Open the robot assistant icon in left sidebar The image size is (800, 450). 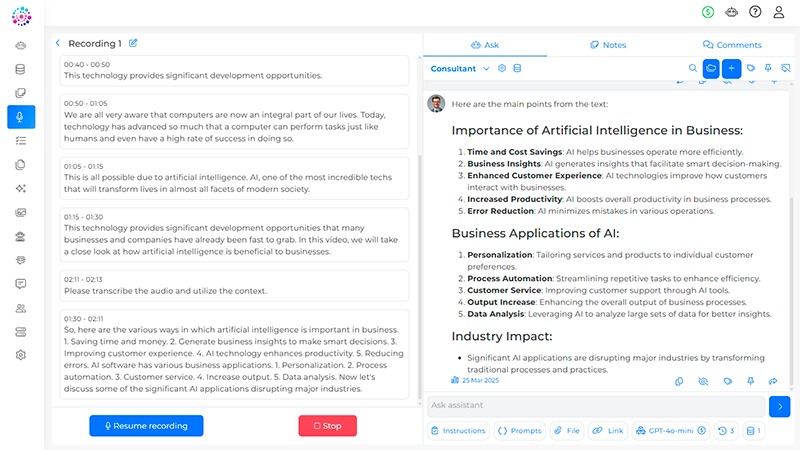(20, 45)
